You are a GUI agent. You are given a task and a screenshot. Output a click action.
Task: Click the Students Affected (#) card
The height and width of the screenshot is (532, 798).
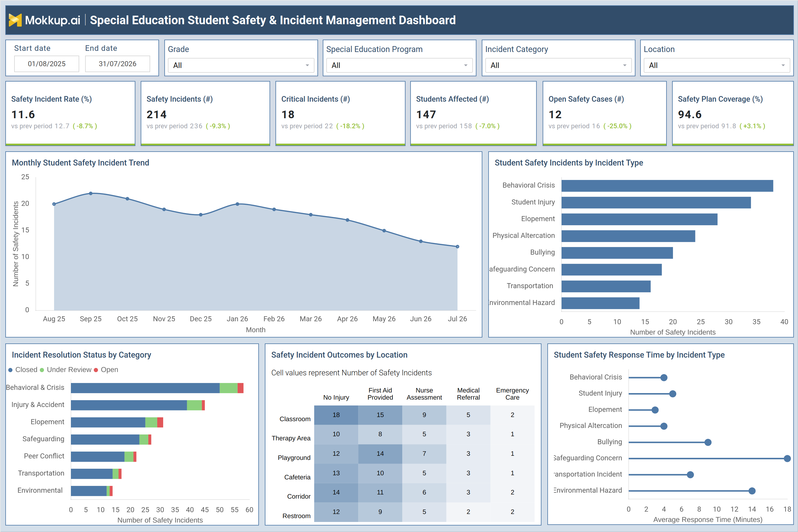click(473, 113)
